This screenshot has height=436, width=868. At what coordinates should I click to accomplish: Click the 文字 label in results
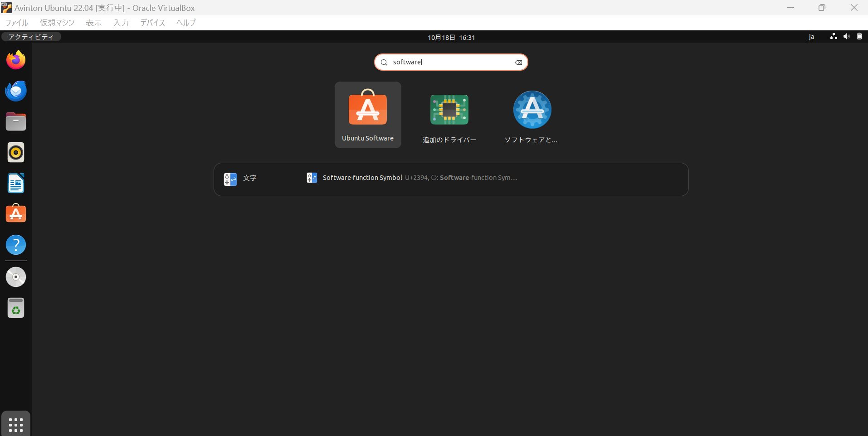pos(250,178)
